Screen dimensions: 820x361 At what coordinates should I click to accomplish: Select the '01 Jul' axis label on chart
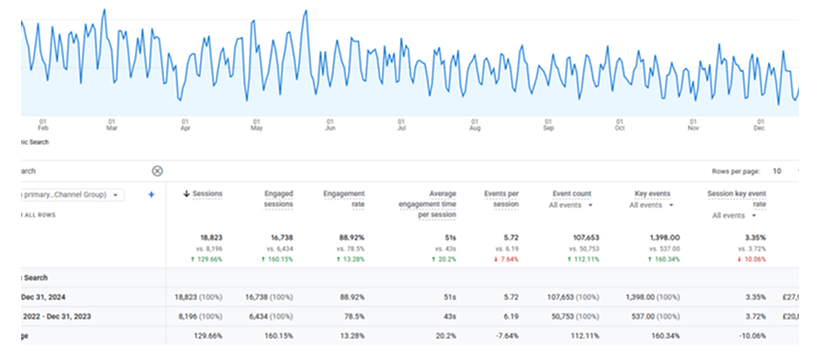click(x=401, y=125)
